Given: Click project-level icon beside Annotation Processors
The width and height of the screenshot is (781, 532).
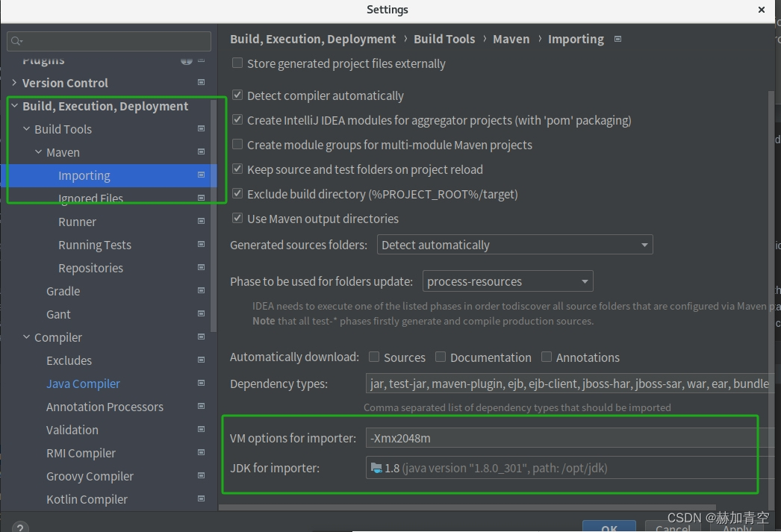Looking at the screenshot, I should 202,406.
